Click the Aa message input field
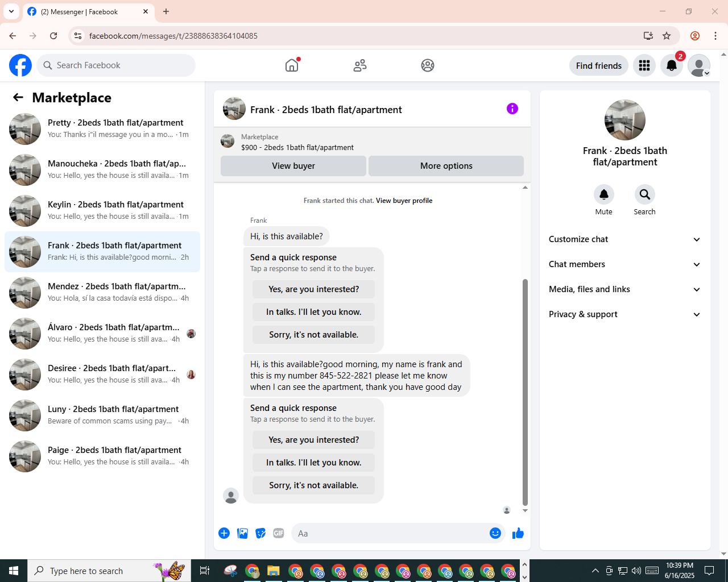728x582 pixels. (x=390, y=533)
